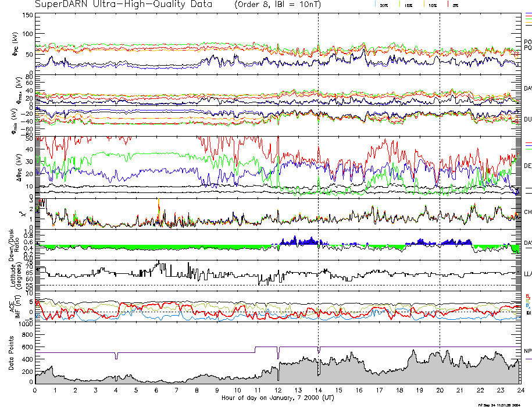Click the NP label right of Data Points panel
Viewport: 532px width, 407px height.
tap(527, 351)
